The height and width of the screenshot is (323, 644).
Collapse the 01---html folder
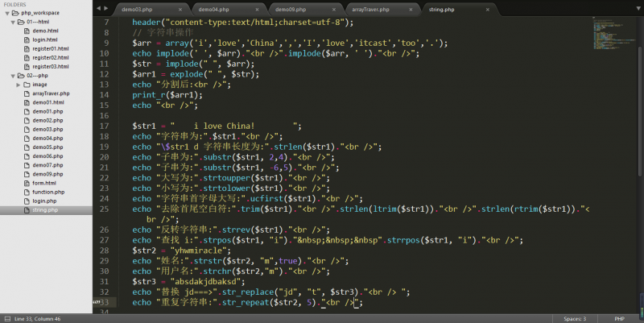pyautogui.click(x=12, y=22)
